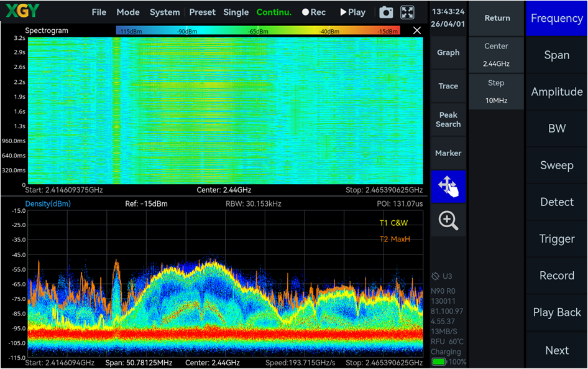Select the T2 MaxH trace label
This screenshot has height=369, width=588.
pos(395,239)
